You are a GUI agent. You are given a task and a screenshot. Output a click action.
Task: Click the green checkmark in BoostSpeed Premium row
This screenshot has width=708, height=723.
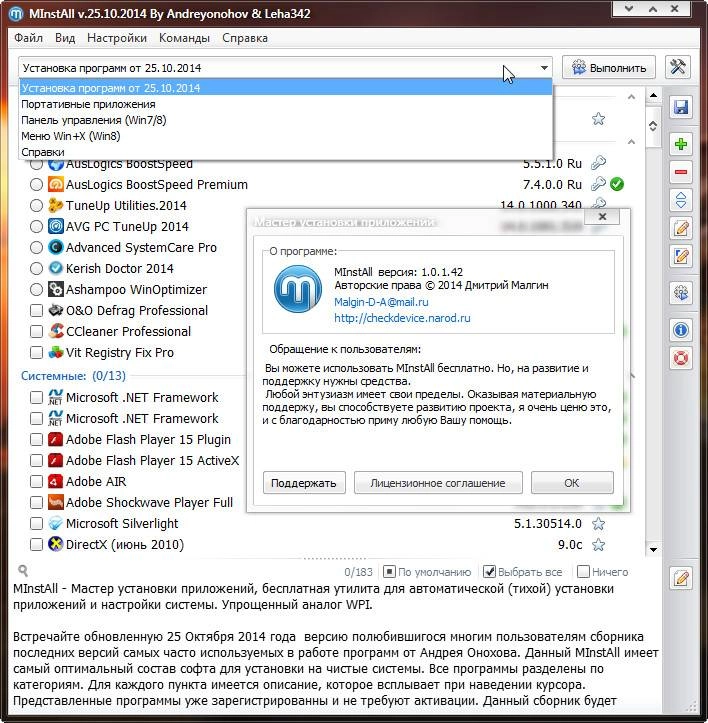pos(617,184)
